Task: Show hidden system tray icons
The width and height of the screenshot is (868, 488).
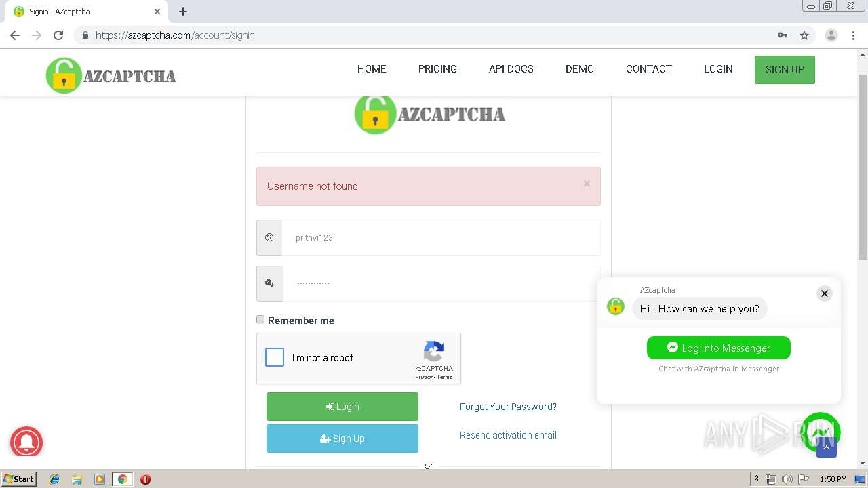Action: (756, 479)
